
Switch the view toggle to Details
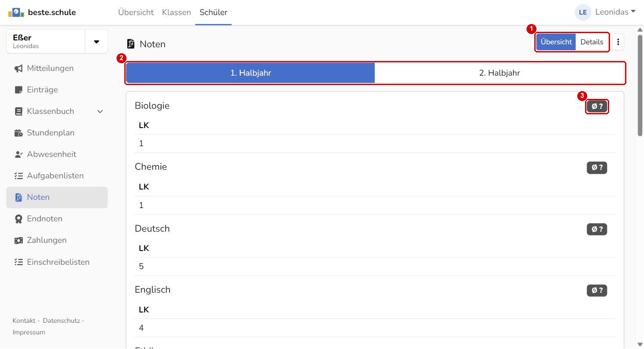click(x=592, y=42)
